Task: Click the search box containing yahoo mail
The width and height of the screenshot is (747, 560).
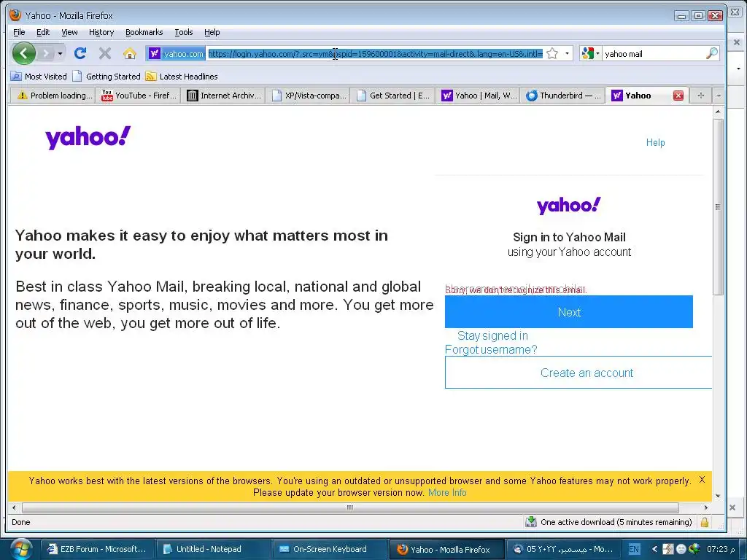Action: coord(654,54)
